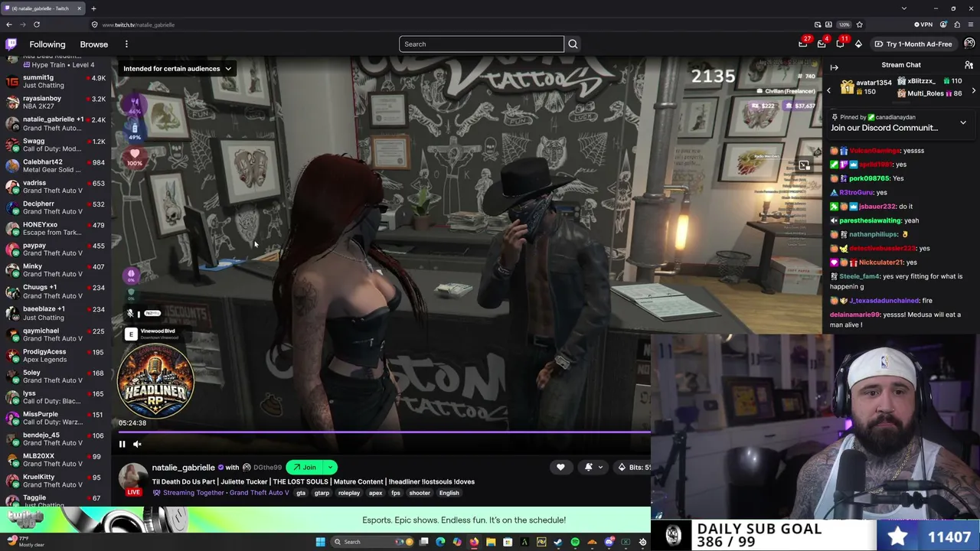Click the green Join button

305,468
